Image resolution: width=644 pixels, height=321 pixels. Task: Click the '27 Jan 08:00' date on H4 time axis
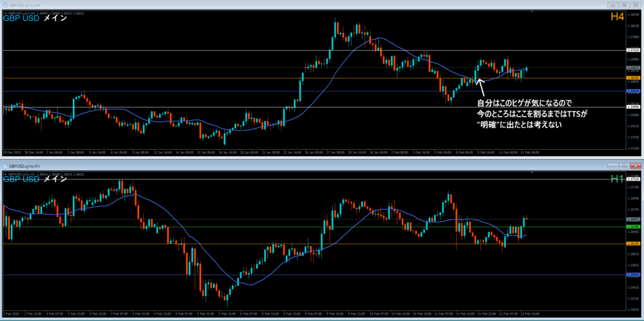tap(335, 152)
